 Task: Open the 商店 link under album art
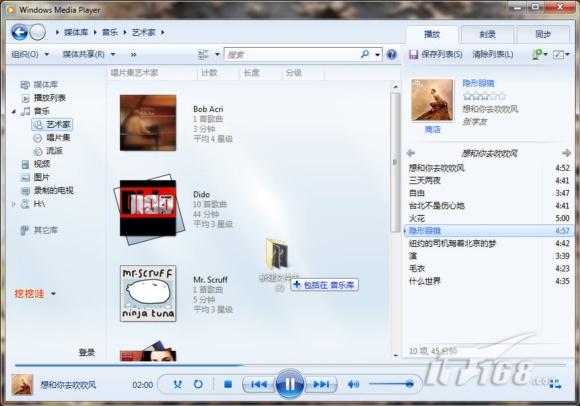pyautogui.click(x=432, y=129)
